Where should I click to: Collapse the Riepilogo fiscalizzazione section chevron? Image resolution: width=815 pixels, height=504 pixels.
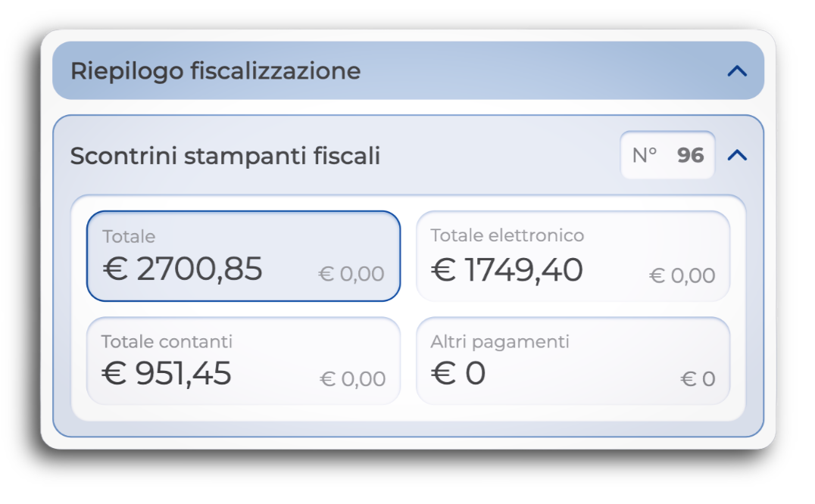coord(736,71)
